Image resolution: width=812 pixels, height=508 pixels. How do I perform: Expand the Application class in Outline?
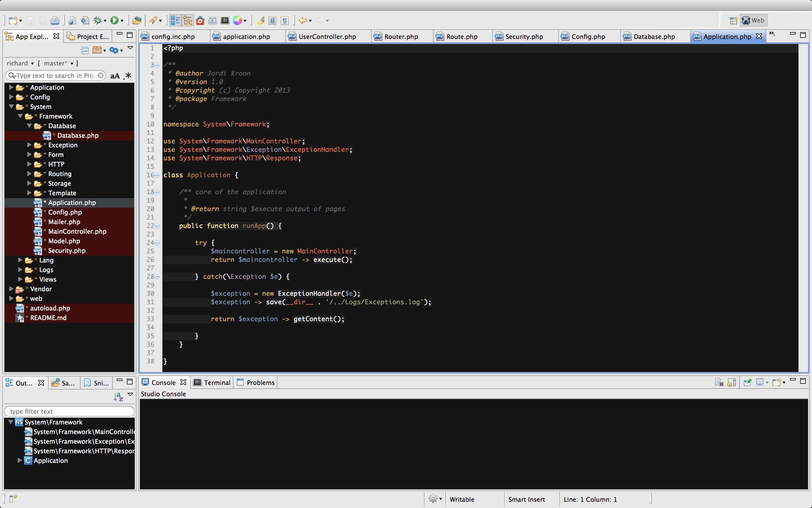(20, 461)
